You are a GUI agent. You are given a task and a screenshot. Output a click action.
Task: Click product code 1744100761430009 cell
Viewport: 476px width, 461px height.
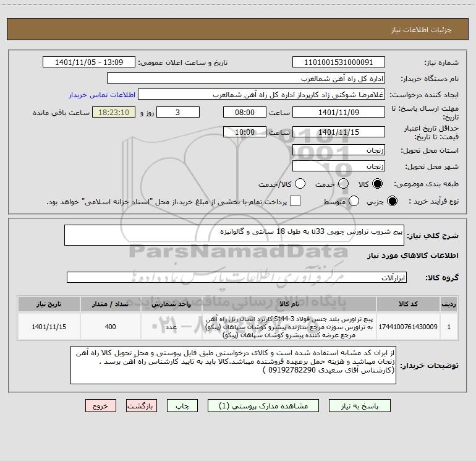pos(408,327)
